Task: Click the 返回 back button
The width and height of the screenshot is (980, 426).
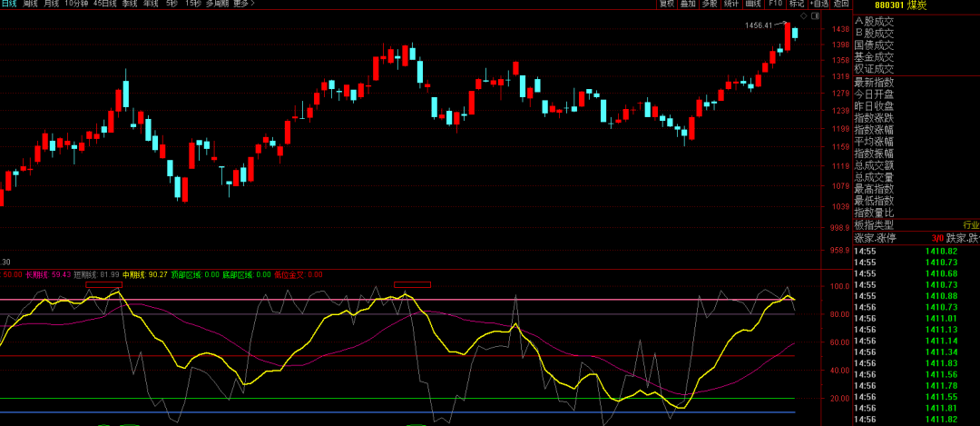Action: click(841, 4)
